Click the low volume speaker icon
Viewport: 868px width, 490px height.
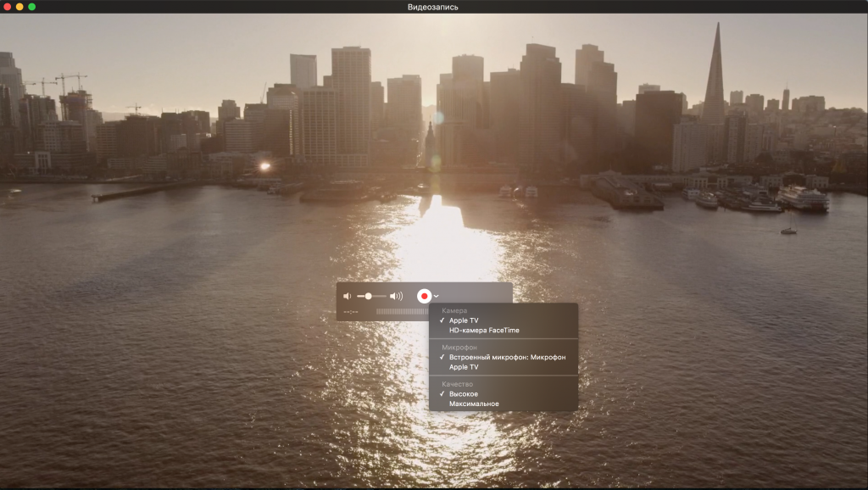point(347,296)
